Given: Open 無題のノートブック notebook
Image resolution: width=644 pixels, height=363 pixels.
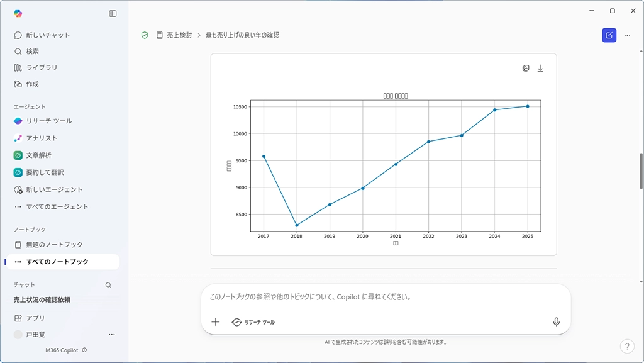Looking at the screenshot, I should [x=54, y=245].
